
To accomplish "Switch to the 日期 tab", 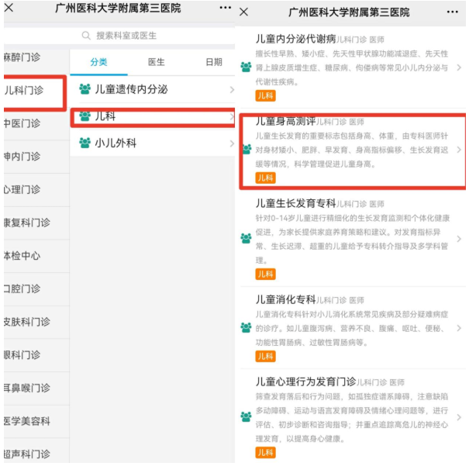I will [x=214, y=62].
